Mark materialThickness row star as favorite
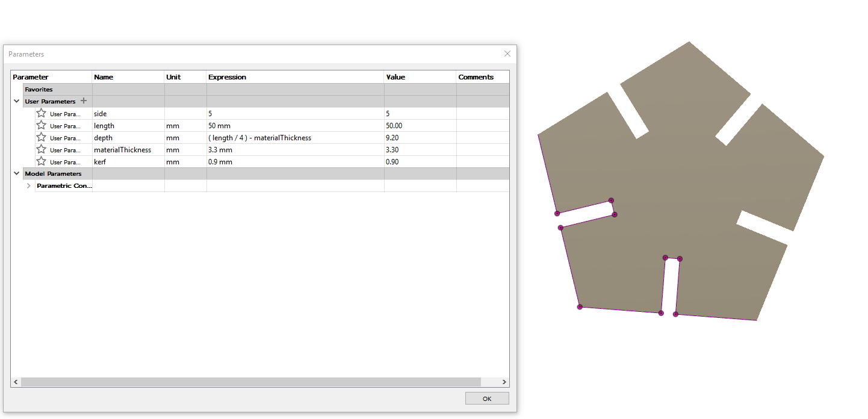Screen dimensions: 868x419 point(41,149)
